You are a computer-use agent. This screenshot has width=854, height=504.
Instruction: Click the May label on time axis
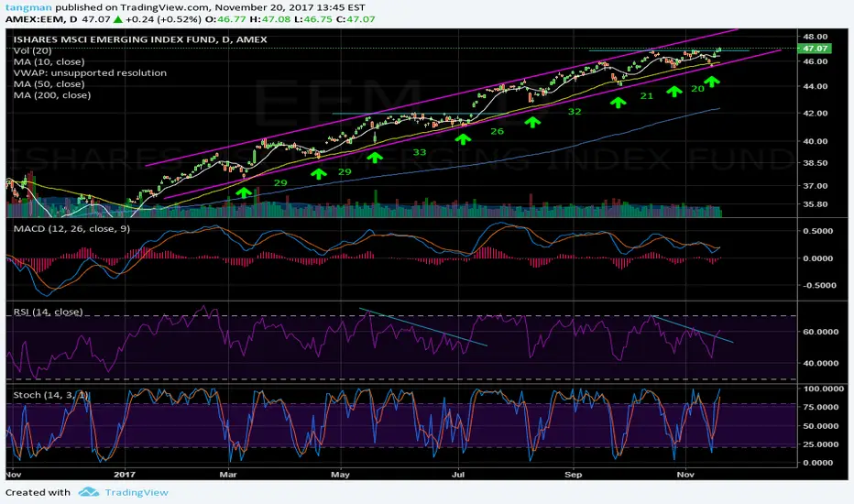point(340,475)
